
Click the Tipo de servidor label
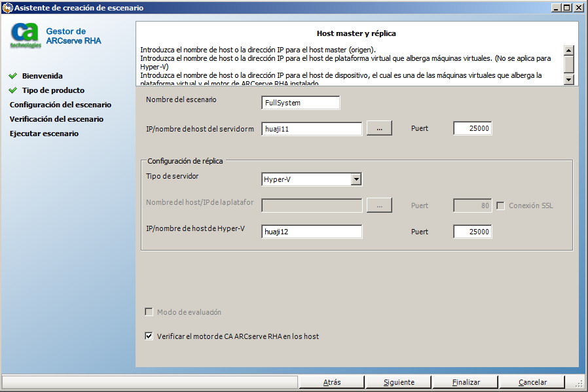[172, 176]
